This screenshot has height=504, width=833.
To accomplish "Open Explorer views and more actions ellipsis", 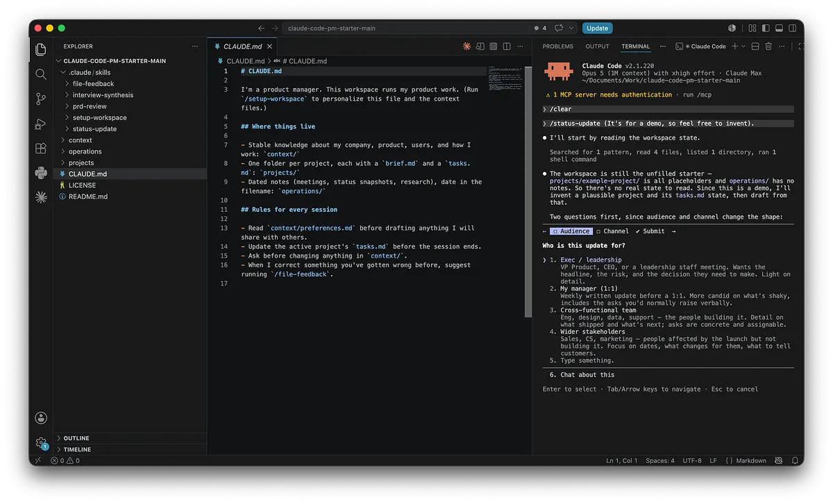I will pos(194,47).
